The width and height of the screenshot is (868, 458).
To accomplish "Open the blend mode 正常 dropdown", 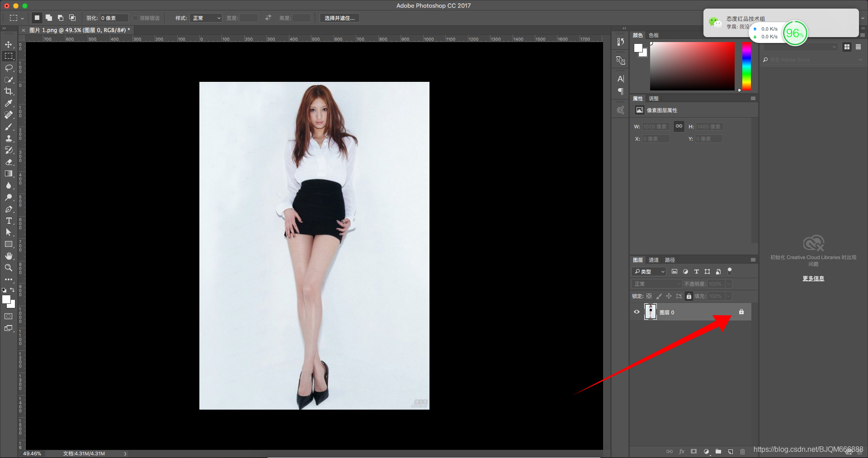I will click(x=656, y=284).
